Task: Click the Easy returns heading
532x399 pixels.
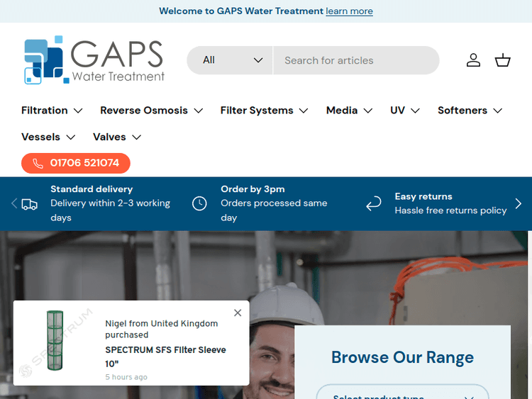Action: (x=423, y=196)
